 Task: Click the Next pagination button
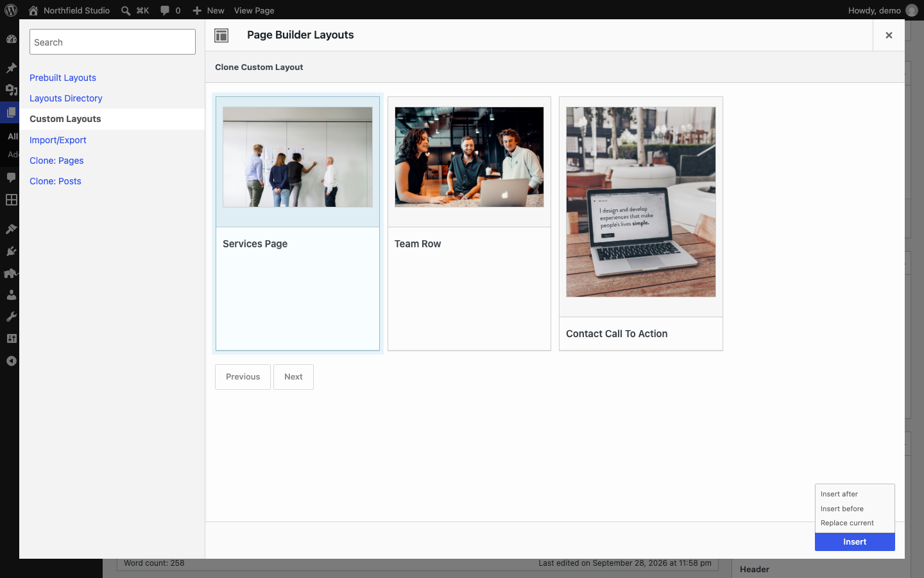tap(293, 377)
